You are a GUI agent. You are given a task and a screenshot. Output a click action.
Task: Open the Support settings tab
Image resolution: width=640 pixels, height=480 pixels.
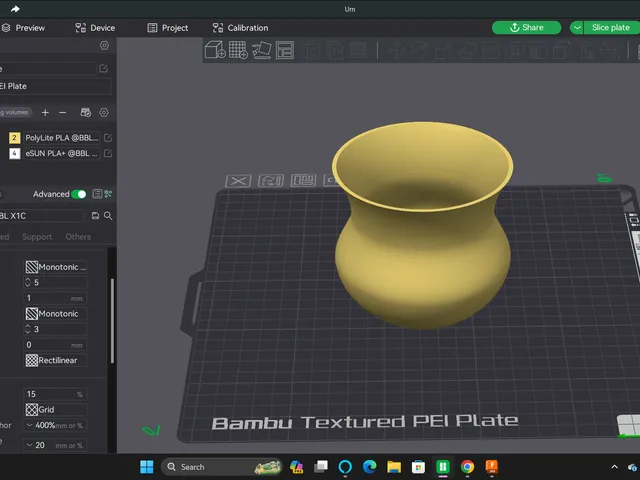[37, 237]
